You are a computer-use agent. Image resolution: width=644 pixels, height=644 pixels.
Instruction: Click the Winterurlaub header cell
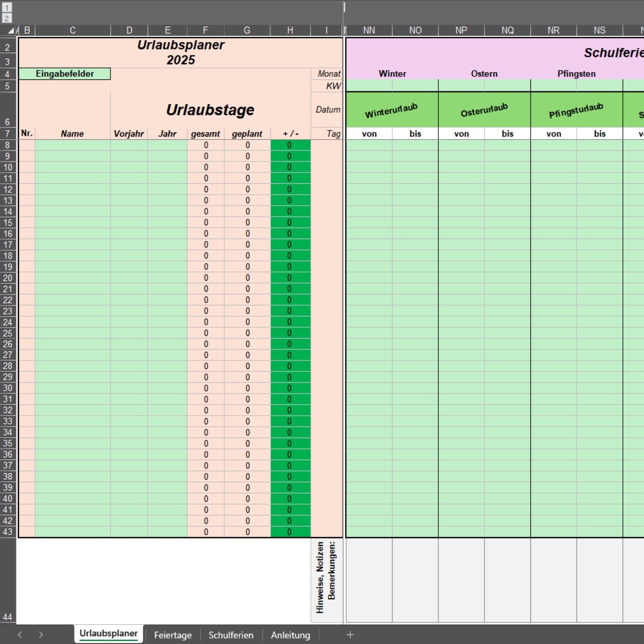pyautogui.click(x=392, y=110)
